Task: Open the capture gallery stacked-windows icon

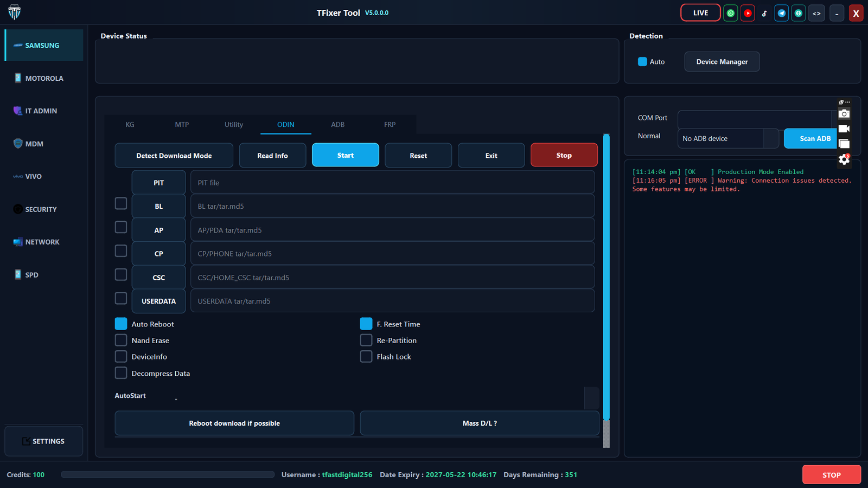Action: (844, 144)
